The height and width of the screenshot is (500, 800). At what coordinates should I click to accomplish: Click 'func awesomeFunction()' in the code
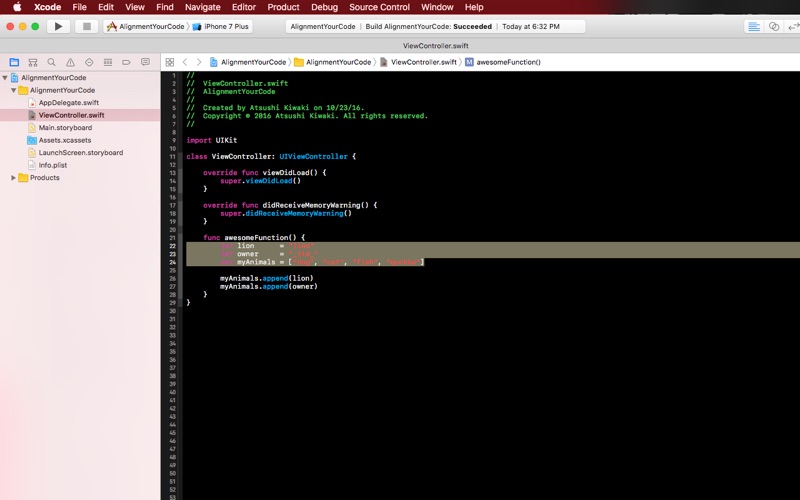254,238
